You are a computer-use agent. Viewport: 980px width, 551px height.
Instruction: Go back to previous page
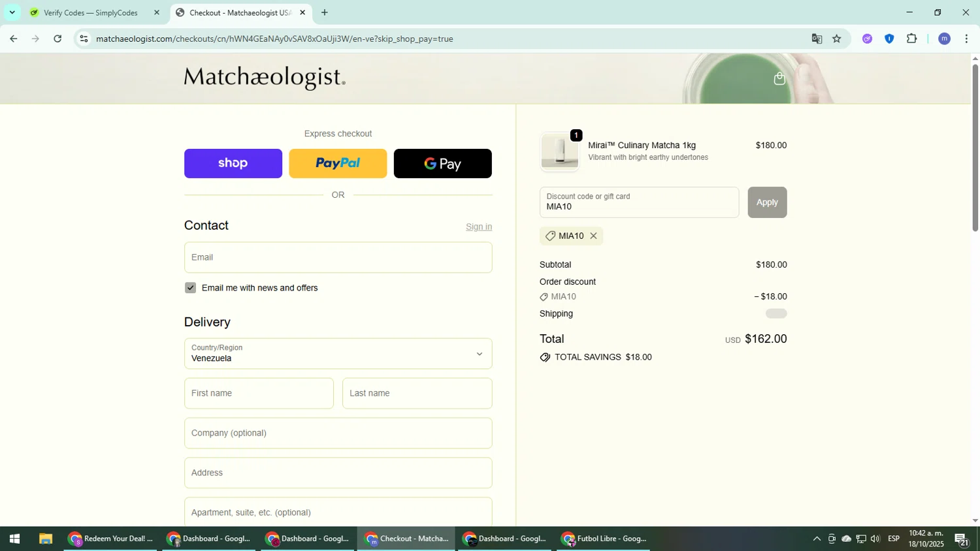tap(13, 39)
